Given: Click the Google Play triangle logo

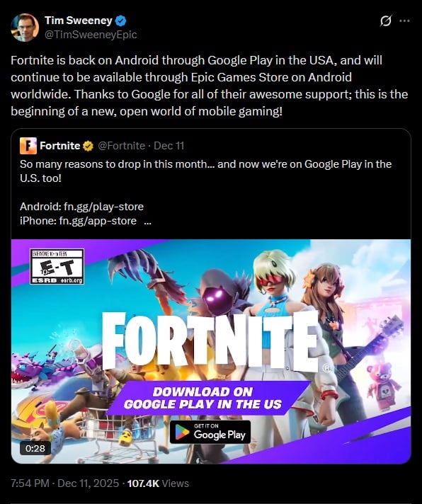Looking at the screenshot, I should coord(182,433).
